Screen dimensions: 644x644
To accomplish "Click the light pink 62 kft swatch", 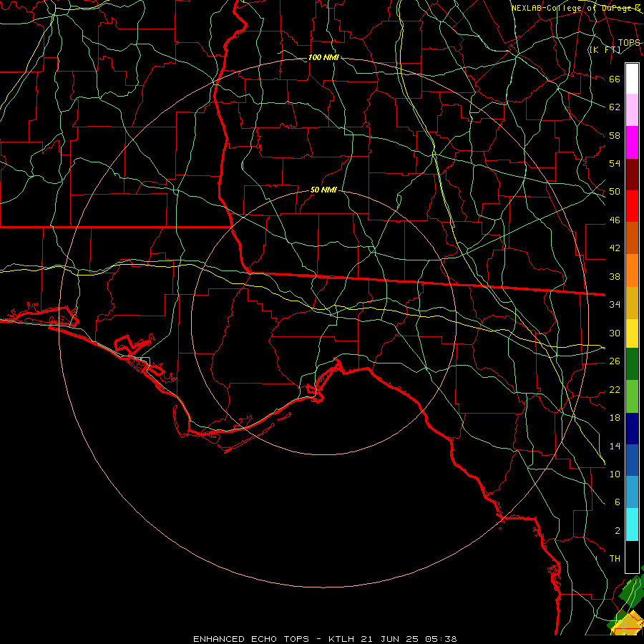I will (x=632, y=109).
